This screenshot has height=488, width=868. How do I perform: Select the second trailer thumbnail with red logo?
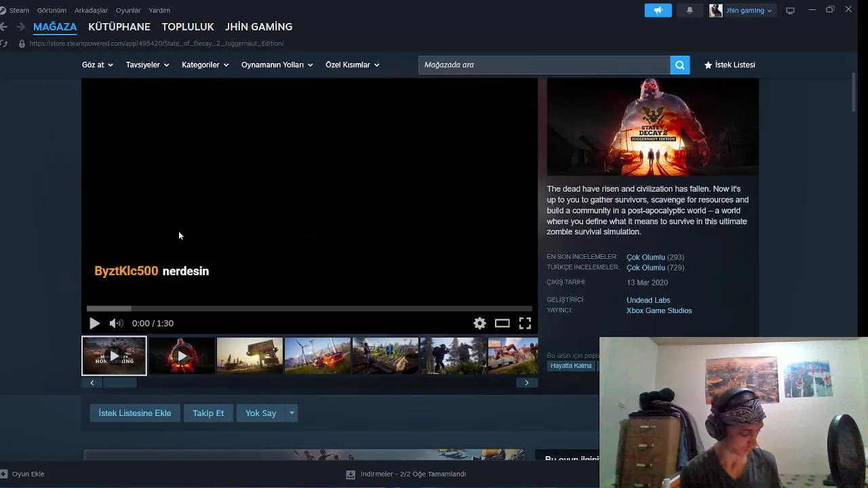182,356
